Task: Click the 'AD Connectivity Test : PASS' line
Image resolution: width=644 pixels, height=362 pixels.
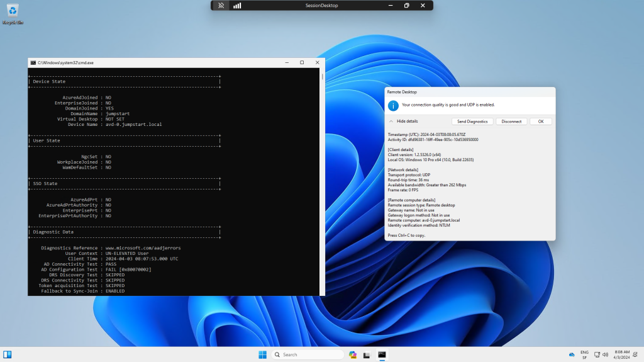Action: pyautogui.click(x=80, y=264)
